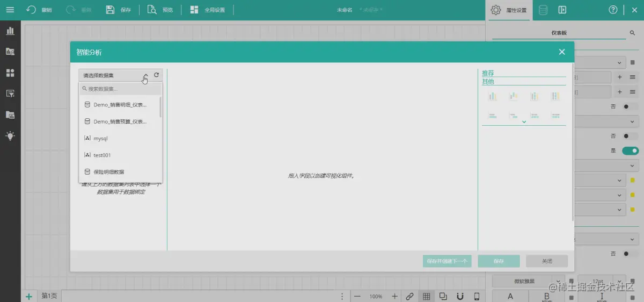This screenshot has height=302, width=644.
Task: Click the 重做 redo arrow icon
Action: pyautogui.click(x=71, y=10)
